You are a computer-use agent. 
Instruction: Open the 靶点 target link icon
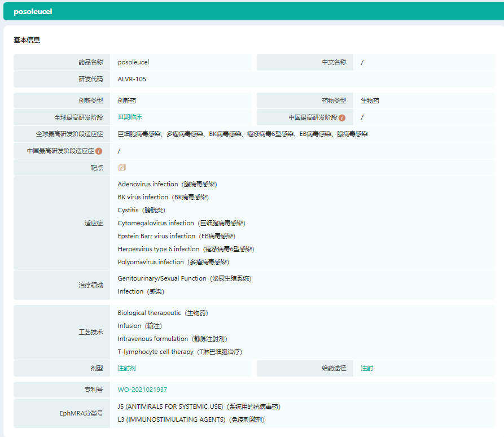coord(122,168)
